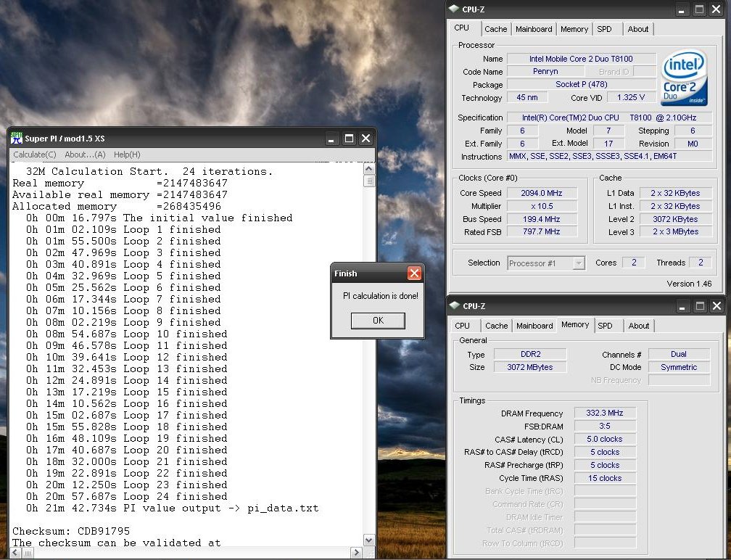731x560 pixels.
Task: Close the top CPU-Z window
Action: pos(716,9)
